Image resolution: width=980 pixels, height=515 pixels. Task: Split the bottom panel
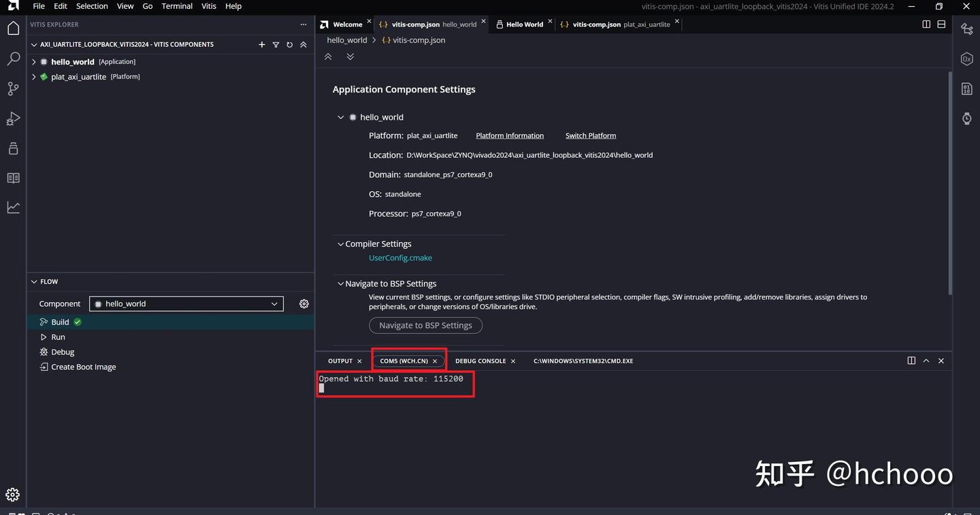pos(911,361)
